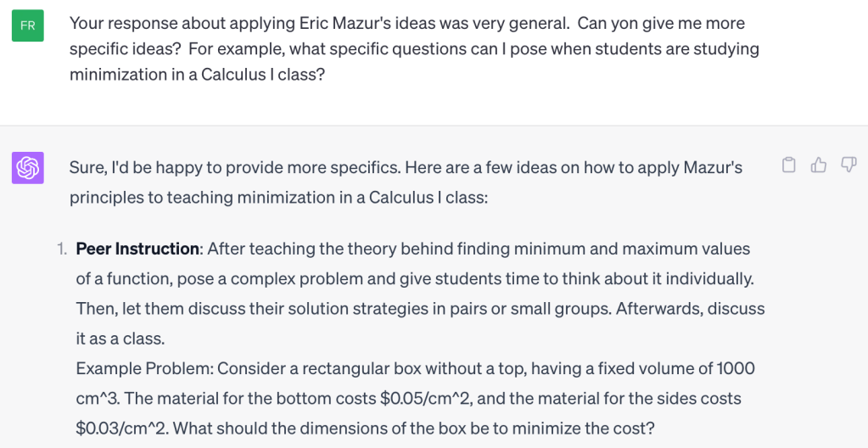This screenshot has height=448, width=868.
Task: Click the purple ChatGPT logo avatar
Action: point(27,167)
